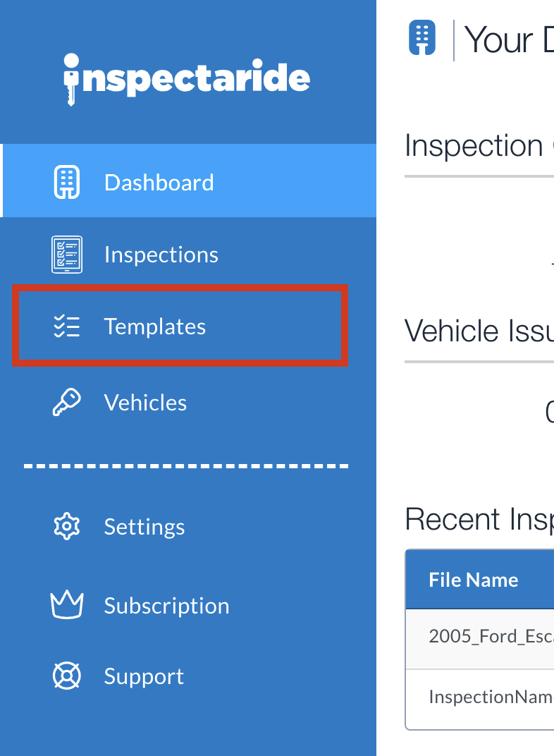
Task: Click the Templates checklist icon
Action: tap(66, 326)
